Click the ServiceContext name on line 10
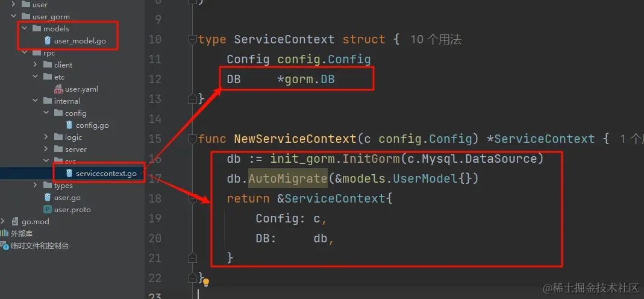 (284, 39)
